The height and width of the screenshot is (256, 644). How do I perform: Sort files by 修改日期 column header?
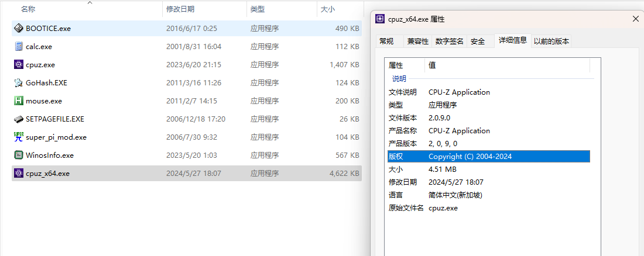[180, 9]
